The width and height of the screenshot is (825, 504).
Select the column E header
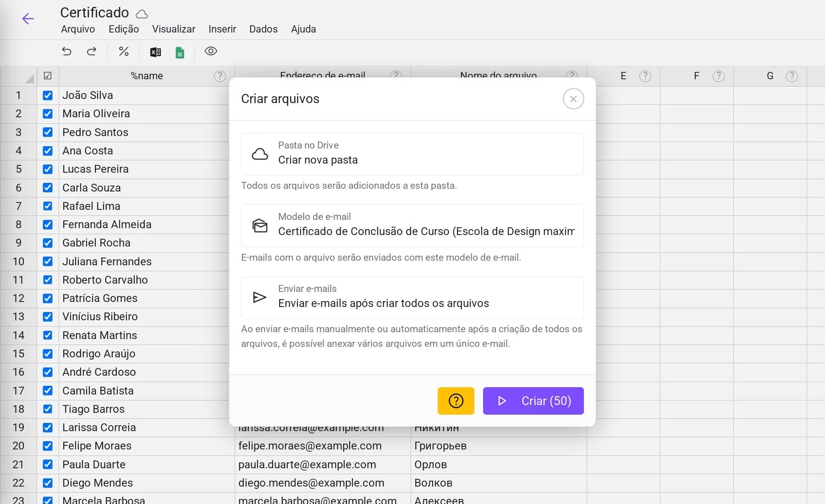tap(623, 76)
